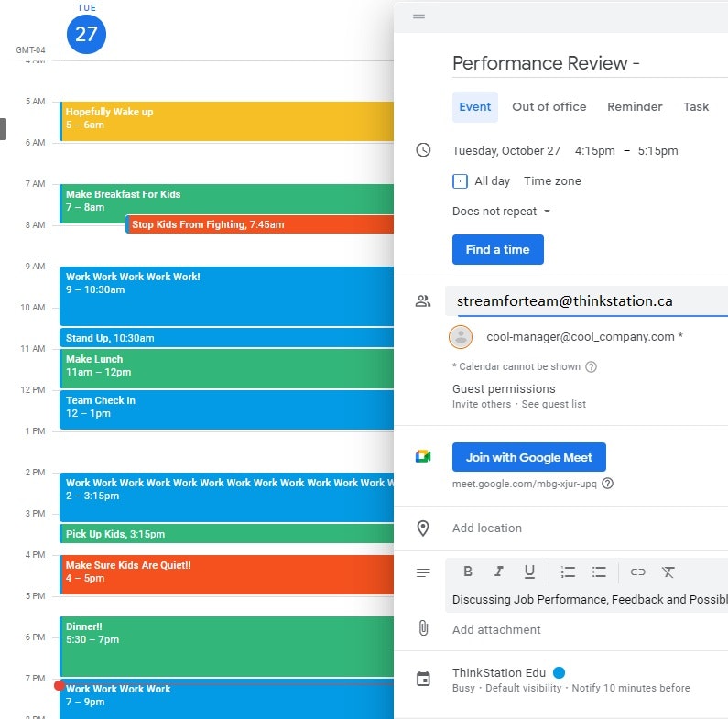
Task: Click cool-manager@cool_company.com guest entry
Action: [584, 337]
